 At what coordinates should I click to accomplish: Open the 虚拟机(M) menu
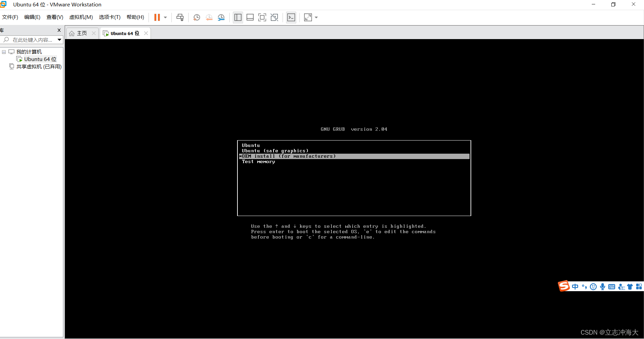(81, 17)
